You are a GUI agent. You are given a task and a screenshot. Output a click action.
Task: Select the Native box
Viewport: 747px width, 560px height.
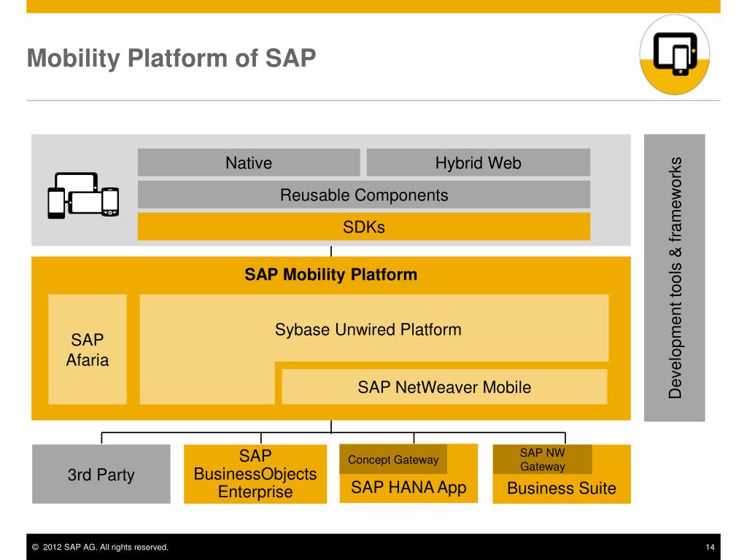click(249, 163)
